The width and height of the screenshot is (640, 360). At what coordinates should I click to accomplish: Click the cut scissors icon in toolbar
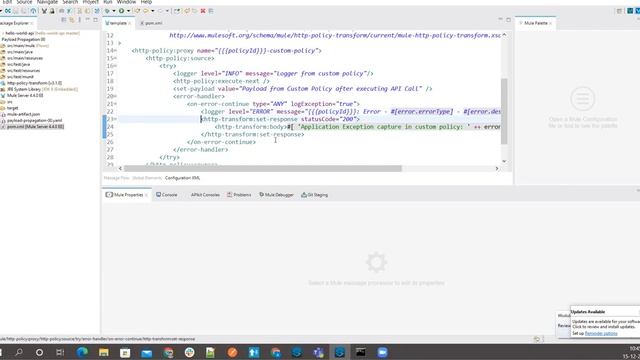pos(44,11)
